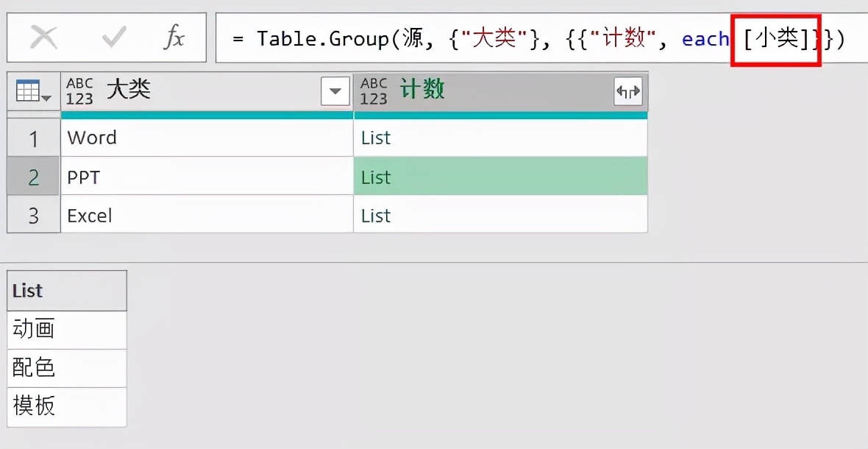The image size is (868, 449).
Task: Cancel the formula edit with X icon
Action: (43, 38)
